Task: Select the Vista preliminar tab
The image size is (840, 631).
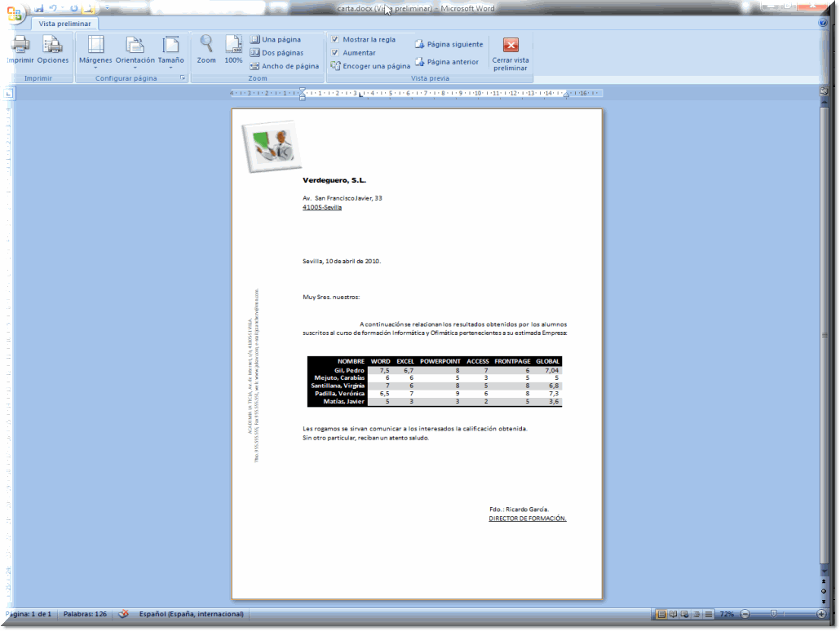Action: pyautogui.click(x=64, y=24)
